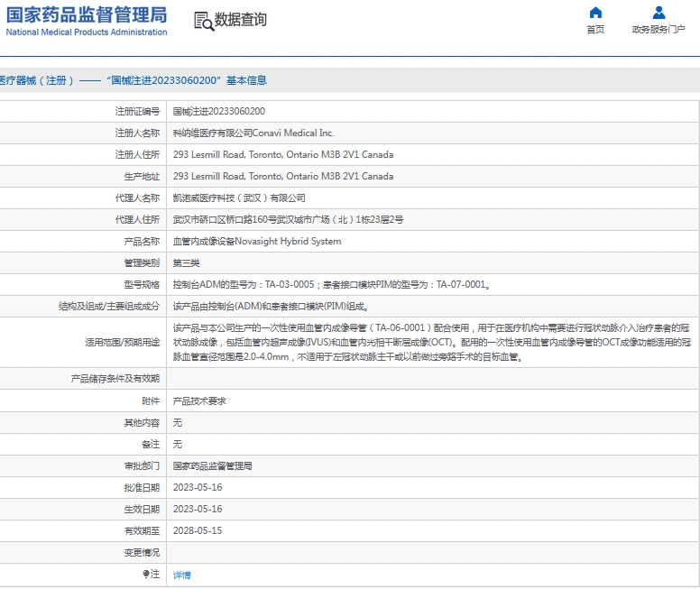Click the 生产地址 label
This screenshot has height=589, width=700.
pos(142,177)
